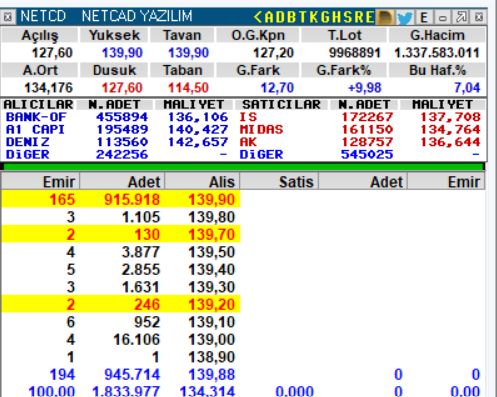Click the Dusuk header cell

[114, 70]
